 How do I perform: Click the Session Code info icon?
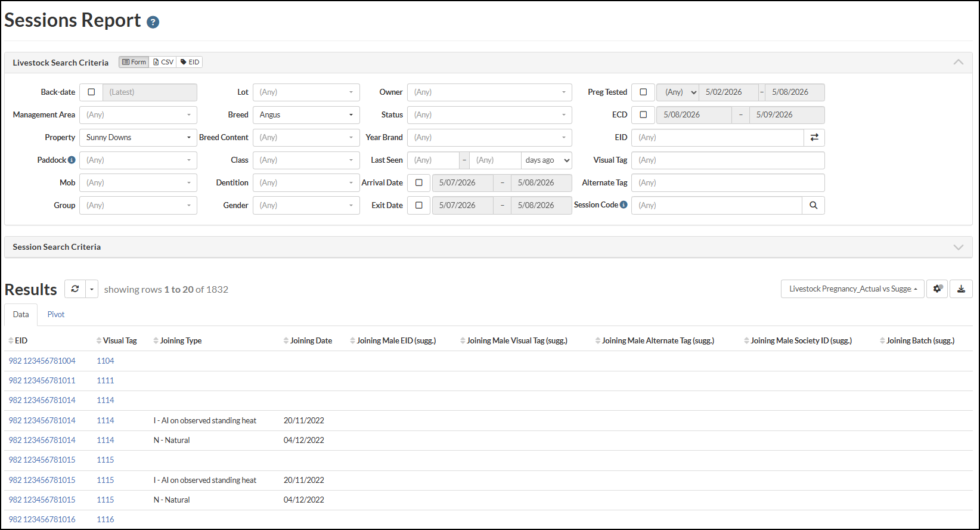624,204
